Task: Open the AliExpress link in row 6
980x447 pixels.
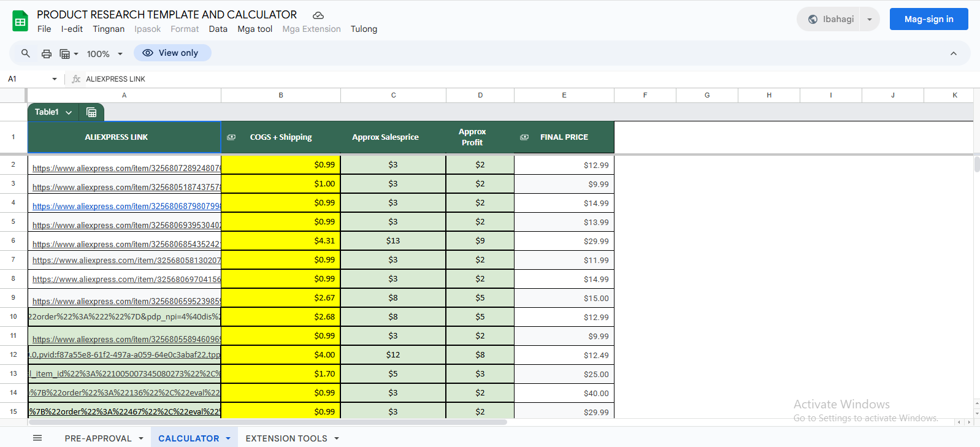Action: click(x=126, y=244)
